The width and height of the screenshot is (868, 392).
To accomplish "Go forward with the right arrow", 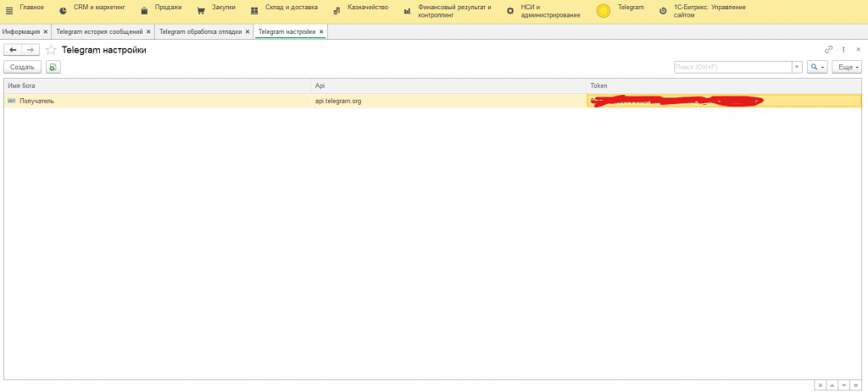I will tap(31, 50).
